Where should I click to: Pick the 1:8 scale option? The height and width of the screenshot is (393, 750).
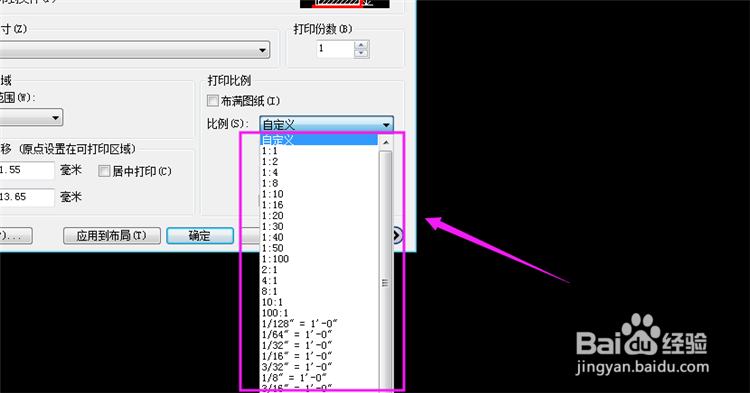pyautogui.click(x=319, y=183)
